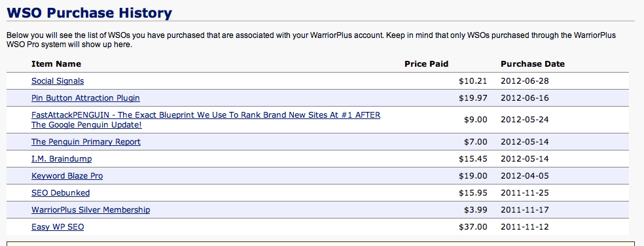
Task: Click the 2012-05-14 date for Penguin Primary Report
Action: pyautogui.click(x=525, y=142)
